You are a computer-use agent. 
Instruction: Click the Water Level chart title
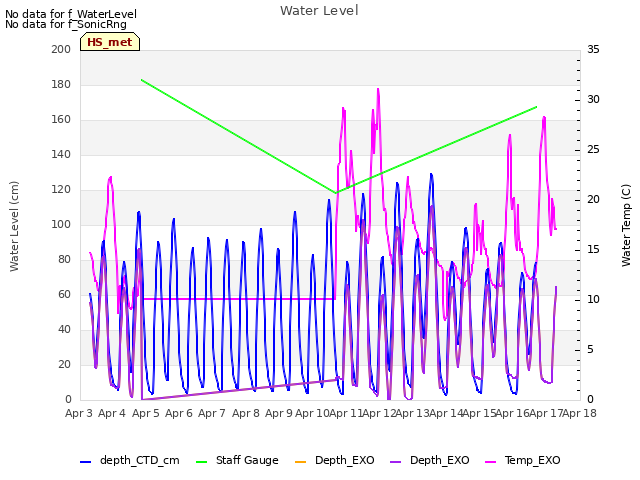[319, 11]
